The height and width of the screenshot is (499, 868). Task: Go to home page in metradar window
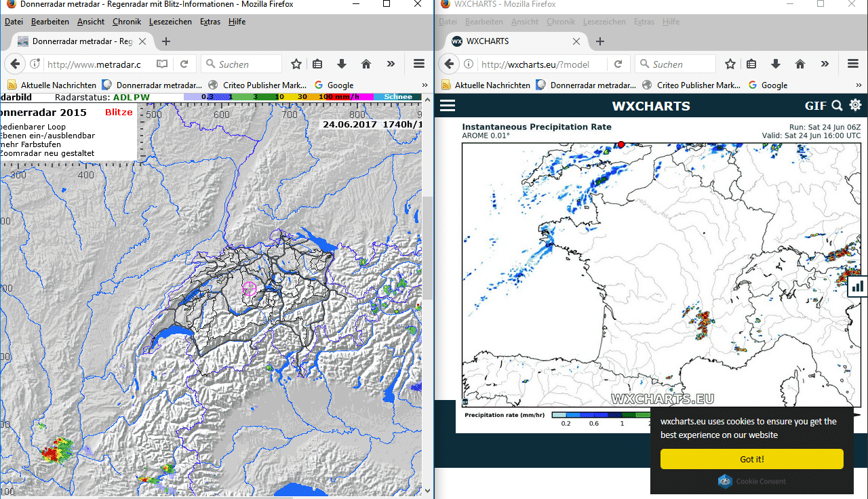[366, 64]
